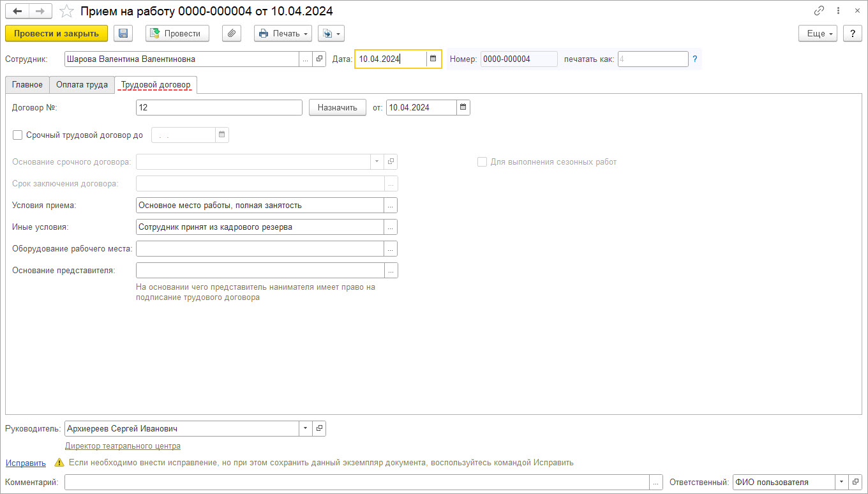The width and height of the screenshot is (868, 494).
Task: Open ellipsis for Основание представителя
Action: pyautogui.click(x=391, y=271)
